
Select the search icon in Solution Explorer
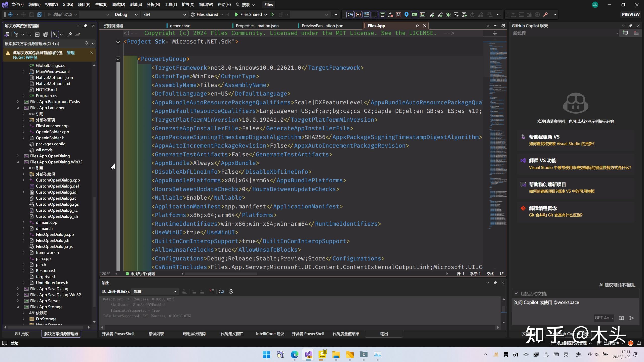[87, 43]
